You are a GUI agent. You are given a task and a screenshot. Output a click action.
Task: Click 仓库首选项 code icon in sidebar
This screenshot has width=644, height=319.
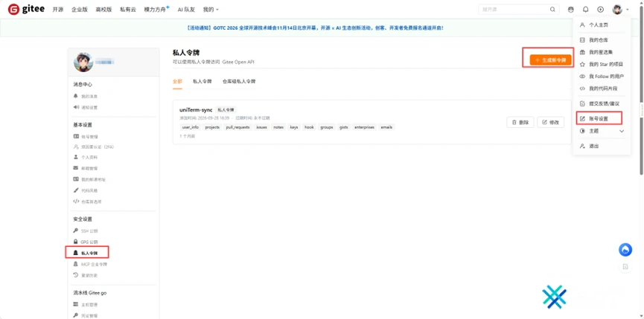point(76,202)
